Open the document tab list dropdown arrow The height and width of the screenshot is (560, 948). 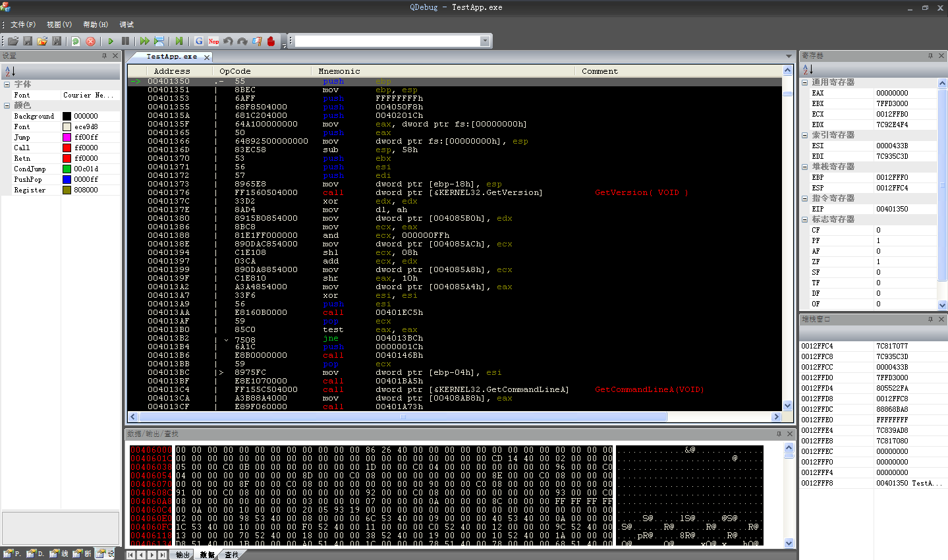click(x=789, y=56)
